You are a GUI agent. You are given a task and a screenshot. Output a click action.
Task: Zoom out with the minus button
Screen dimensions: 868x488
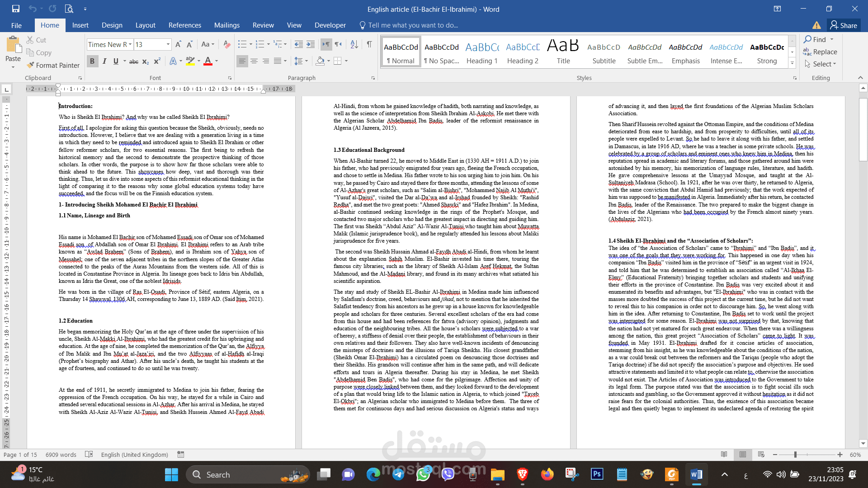pyautogui.click(x=775, y=455)
